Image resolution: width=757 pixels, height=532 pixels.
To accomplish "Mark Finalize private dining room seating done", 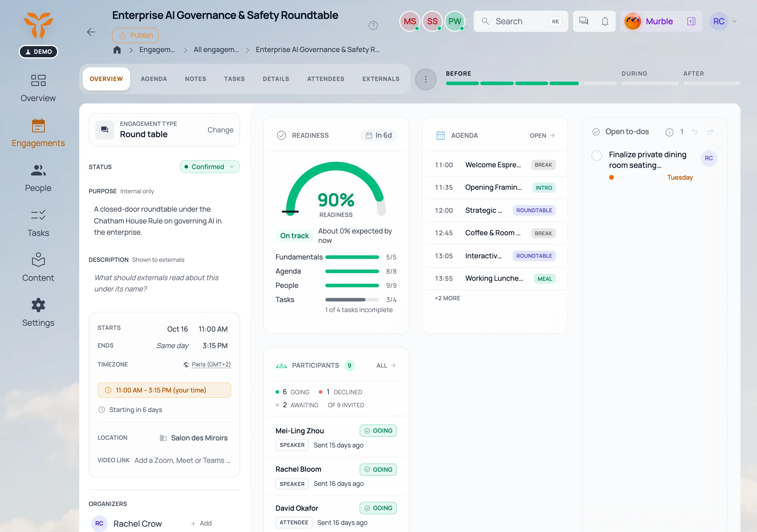I will point(596,155).
